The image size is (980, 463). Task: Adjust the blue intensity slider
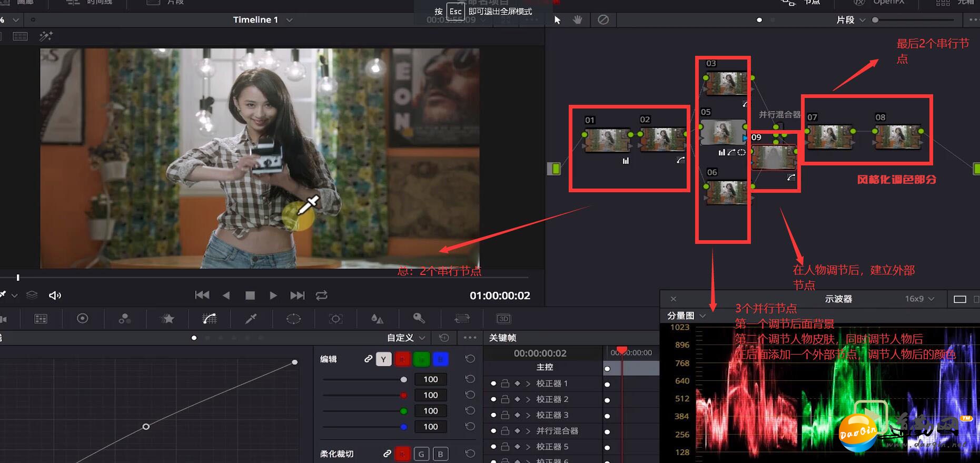[x=364, y=427]
